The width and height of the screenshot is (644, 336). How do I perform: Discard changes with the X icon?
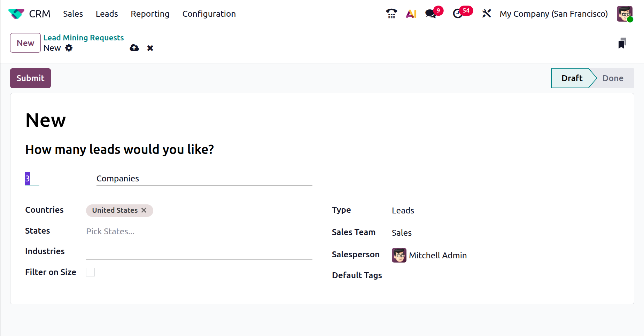pos(150,48)
